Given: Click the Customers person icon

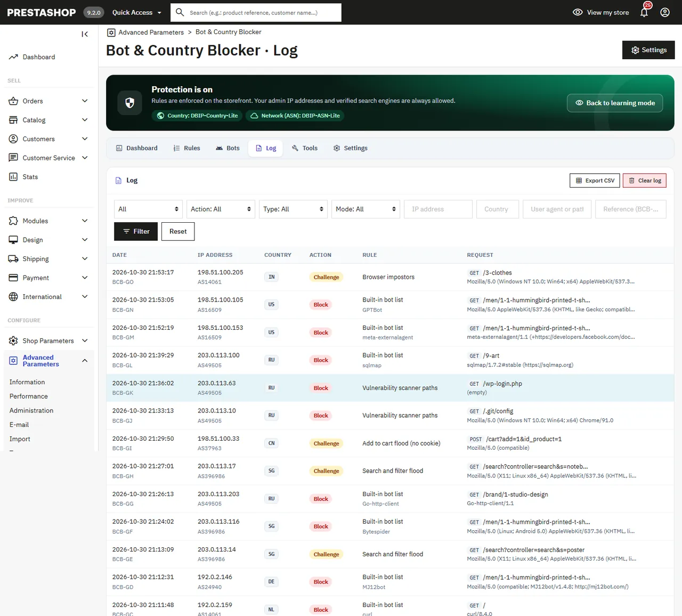Looking at the screenshot, I should [13, 139].
